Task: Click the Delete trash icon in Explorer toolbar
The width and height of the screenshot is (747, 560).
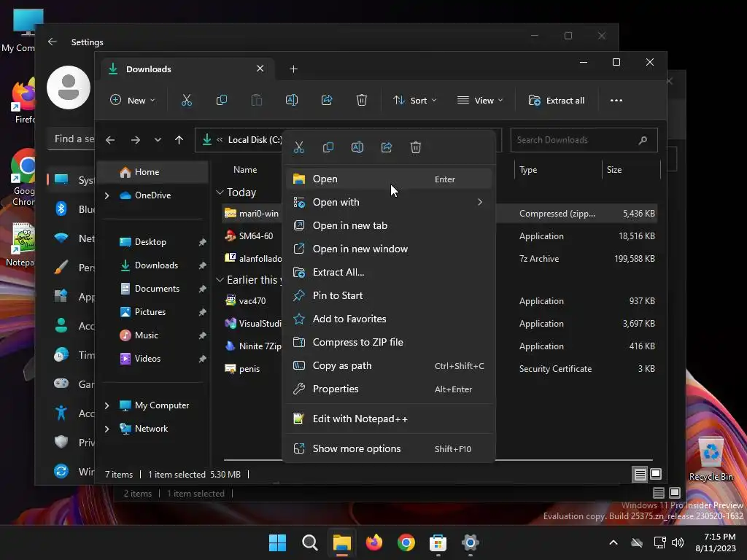Action: tap(362, 101)
